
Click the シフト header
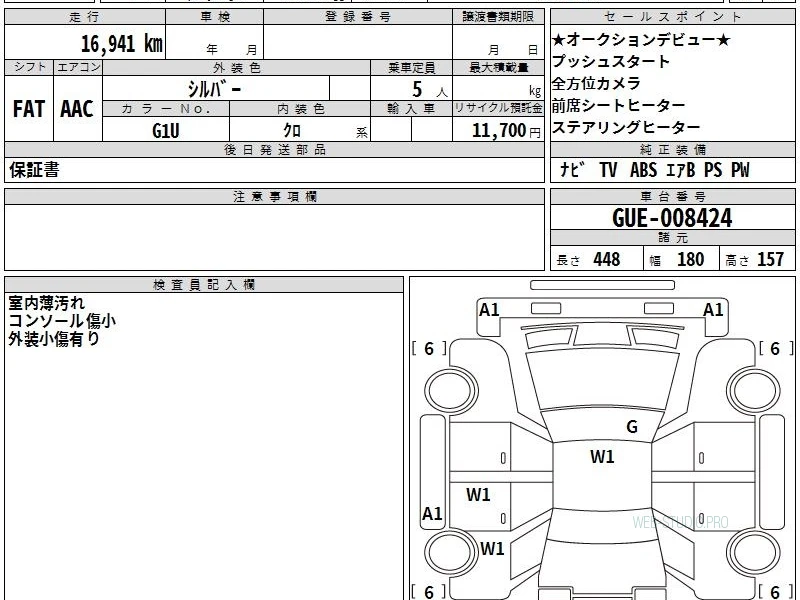click(29, 68)
